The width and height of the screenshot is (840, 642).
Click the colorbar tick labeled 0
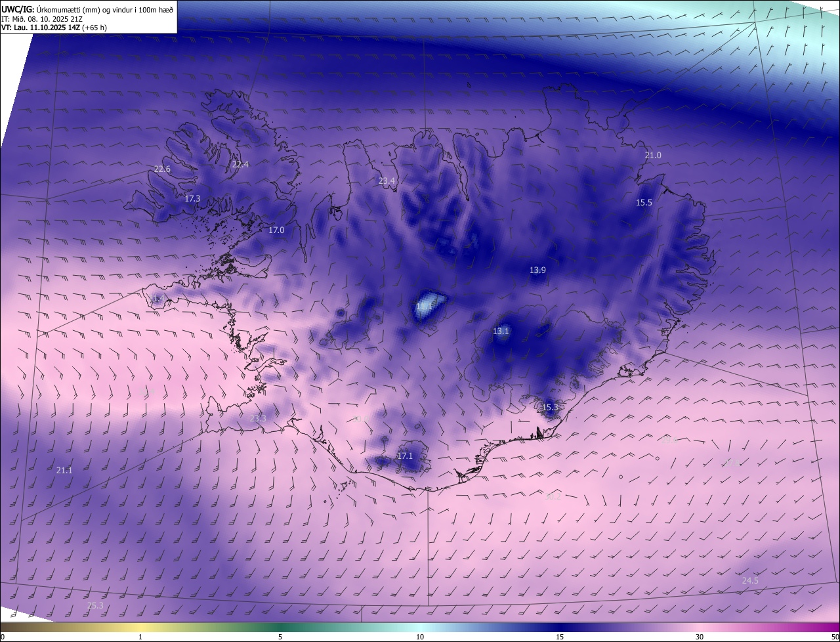pyautogui.click(x=3, y=637)
